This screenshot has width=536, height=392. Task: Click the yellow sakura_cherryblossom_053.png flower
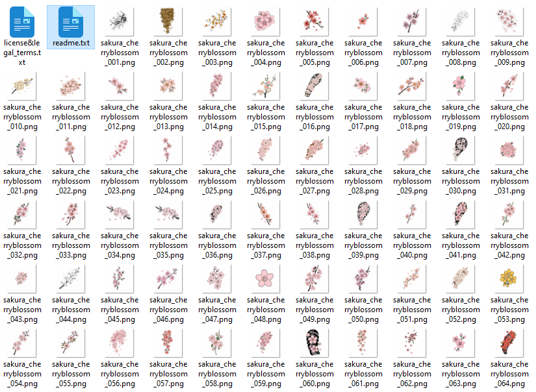click(509, 279)
